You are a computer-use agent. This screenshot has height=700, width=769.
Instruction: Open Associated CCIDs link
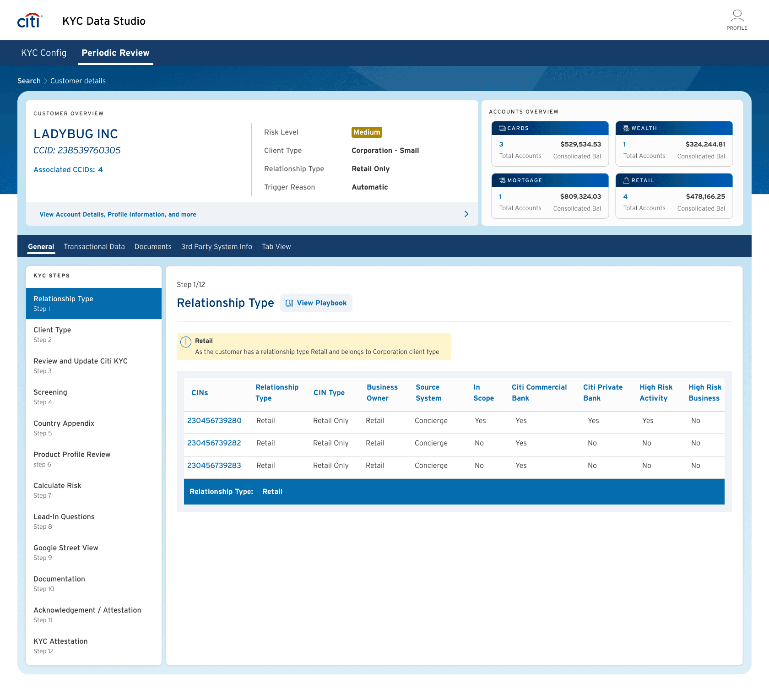68,170
